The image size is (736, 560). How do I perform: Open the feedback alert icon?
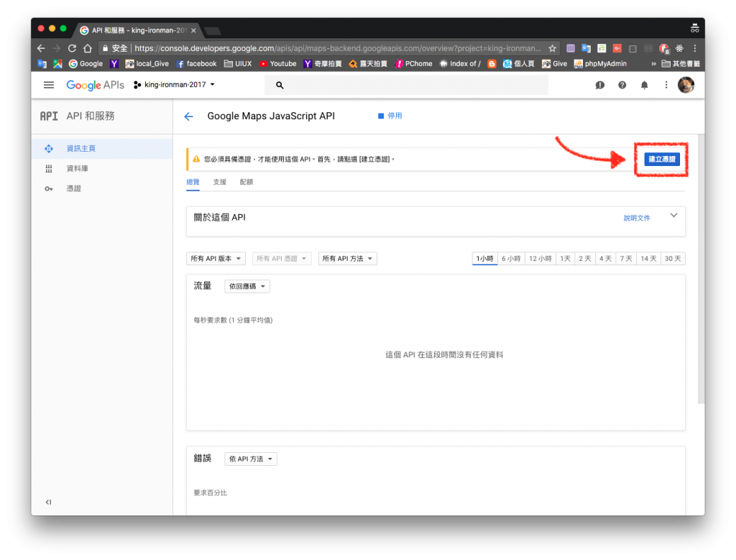[x=599, y=85]
